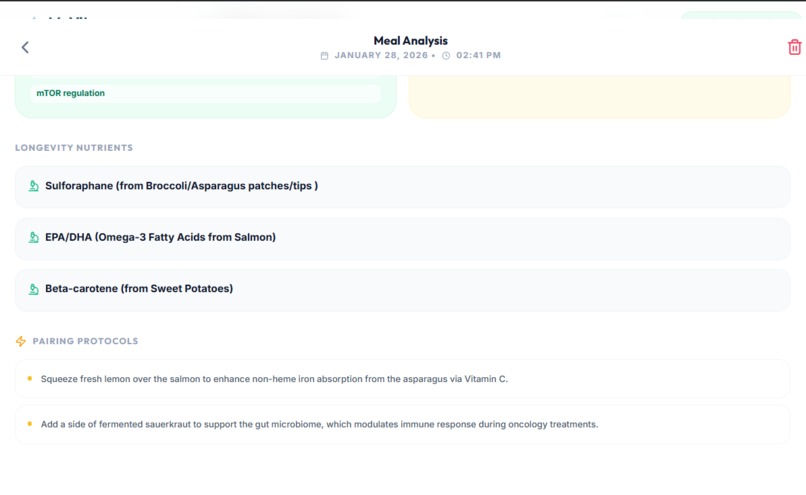The image size is (806, 495).
Task: Open the EPA/DHA Omega-3 nutrient card
Action: click(x=402, y=238)
